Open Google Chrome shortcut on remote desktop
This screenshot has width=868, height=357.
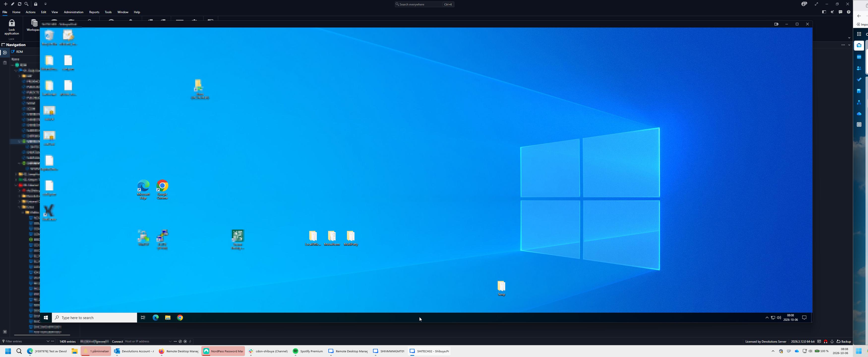click(x=162, y=190)
